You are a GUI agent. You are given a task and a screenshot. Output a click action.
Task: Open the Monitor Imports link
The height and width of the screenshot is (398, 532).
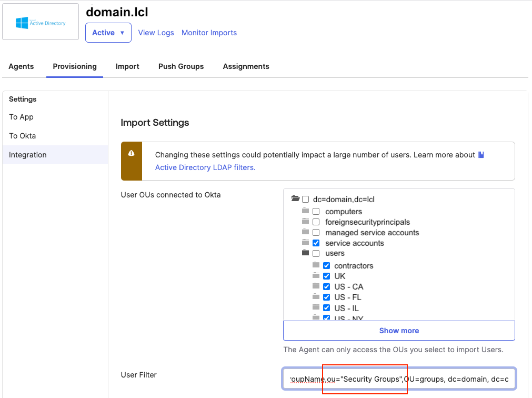pyautogui.click(x=209, y=33)
